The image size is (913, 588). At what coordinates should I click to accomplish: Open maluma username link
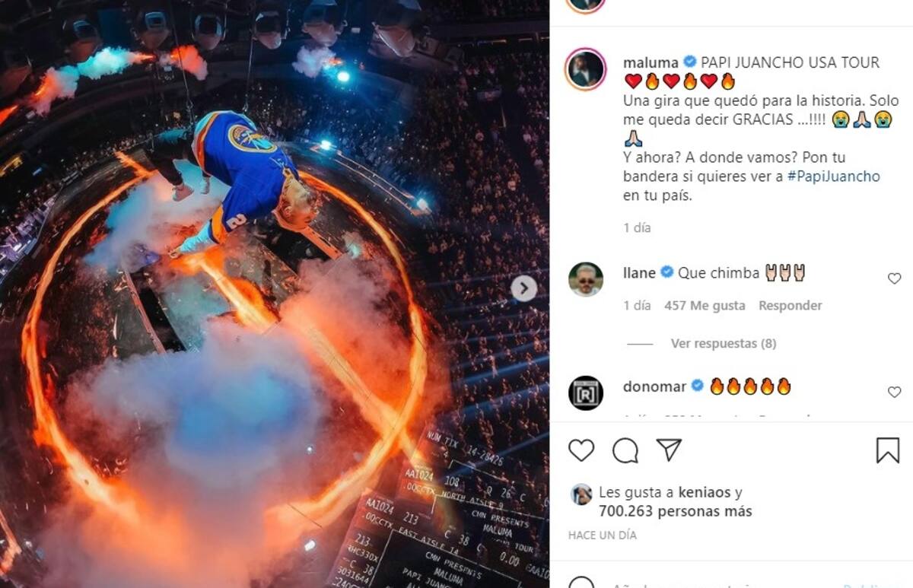[x=650, y=62]
